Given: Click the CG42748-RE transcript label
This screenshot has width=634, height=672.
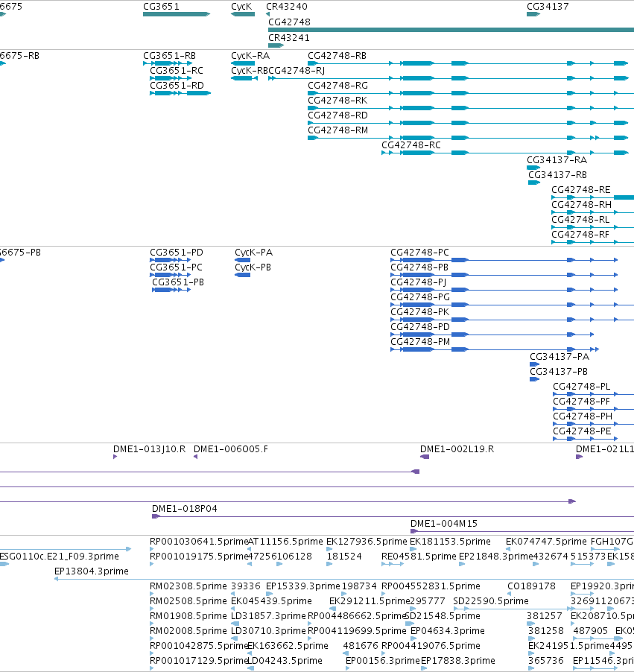Looking at the screenshot, I should [581, 190].
